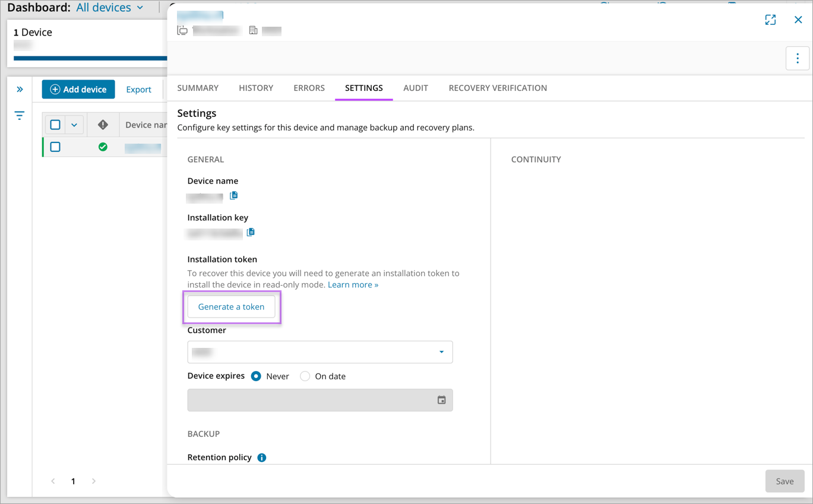Image resolution: width=813 pixels, height=504 pixels.
Task: Expand sidebar with double chevron icon
Action: (x=20, y=90)
